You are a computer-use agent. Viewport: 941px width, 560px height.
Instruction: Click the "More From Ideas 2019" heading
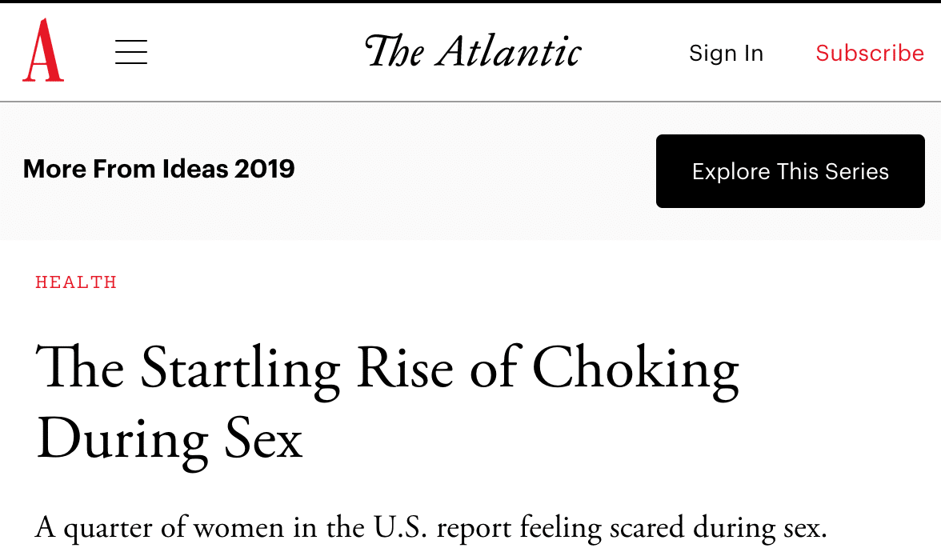click(x=158, y=169)
